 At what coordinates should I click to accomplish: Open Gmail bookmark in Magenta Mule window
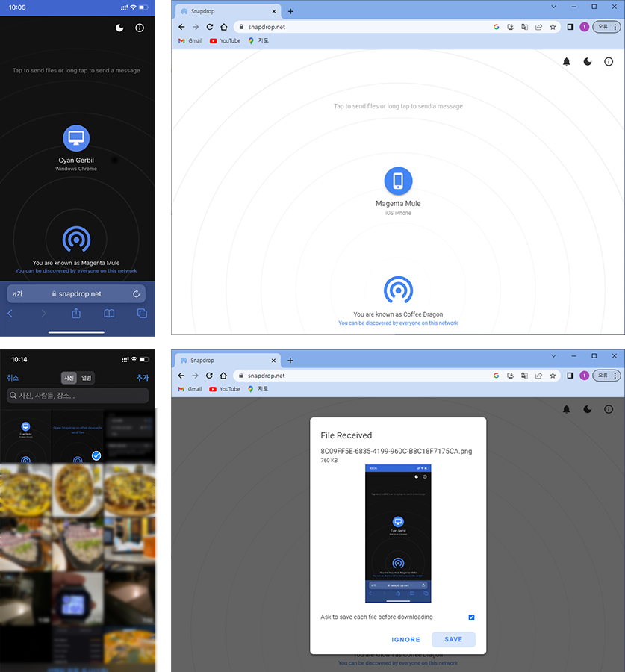coord(190,41)
